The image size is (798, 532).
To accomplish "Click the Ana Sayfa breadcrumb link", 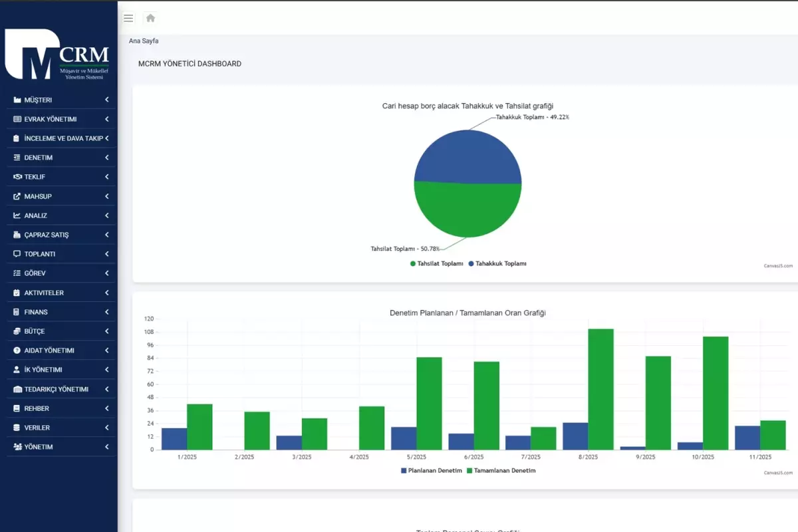I will pos(144,41).
